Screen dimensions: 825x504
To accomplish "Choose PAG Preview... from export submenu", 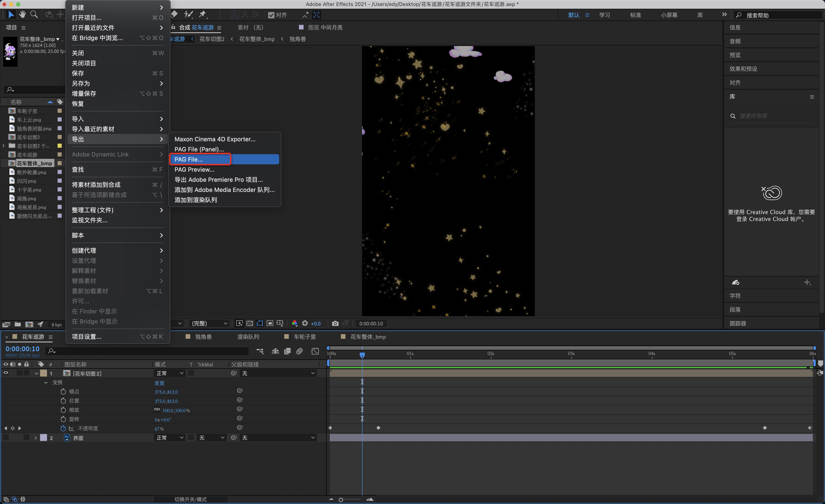I will 194,169.
